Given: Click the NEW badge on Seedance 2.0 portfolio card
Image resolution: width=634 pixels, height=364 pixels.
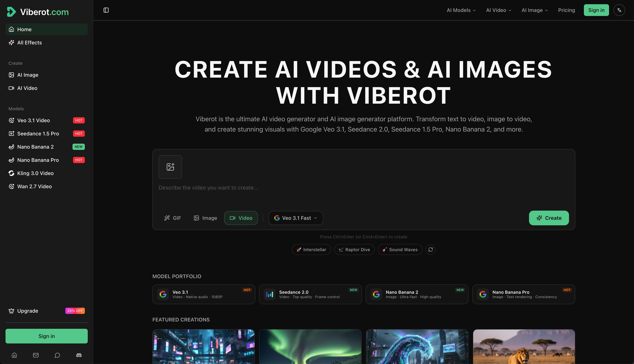Looking at the screenshot, I should (x=353, y=290).
